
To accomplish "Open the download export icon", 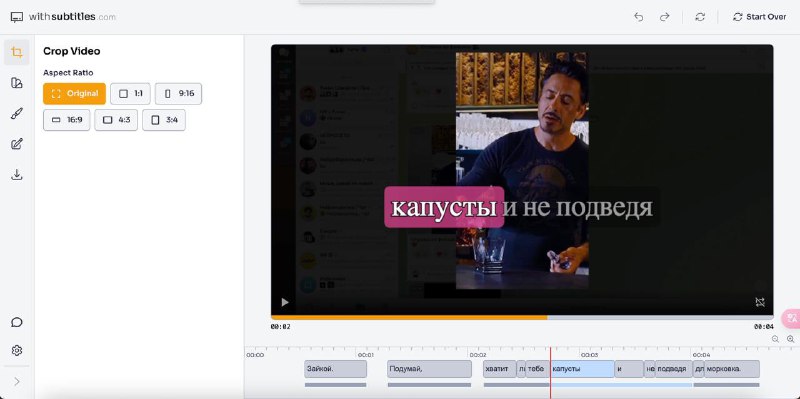I will (17, 175).
